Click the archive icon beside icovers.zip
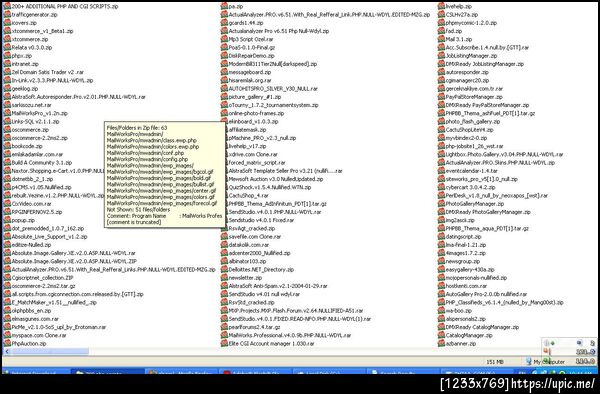 (7, 23)
